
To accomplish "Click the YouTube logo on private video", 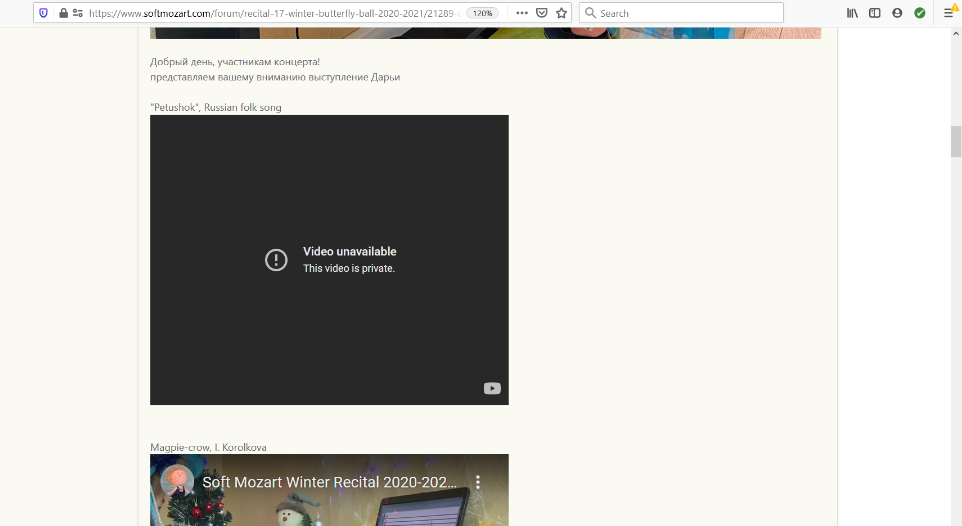I will click(x=492, y=389).
